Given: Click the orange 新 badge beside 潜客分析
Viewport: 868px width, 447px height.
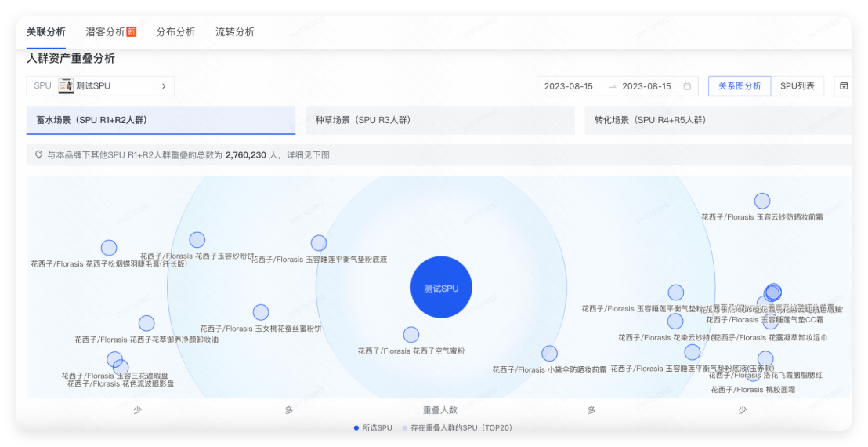Looking at the screenshot, I should pos(131,31).
